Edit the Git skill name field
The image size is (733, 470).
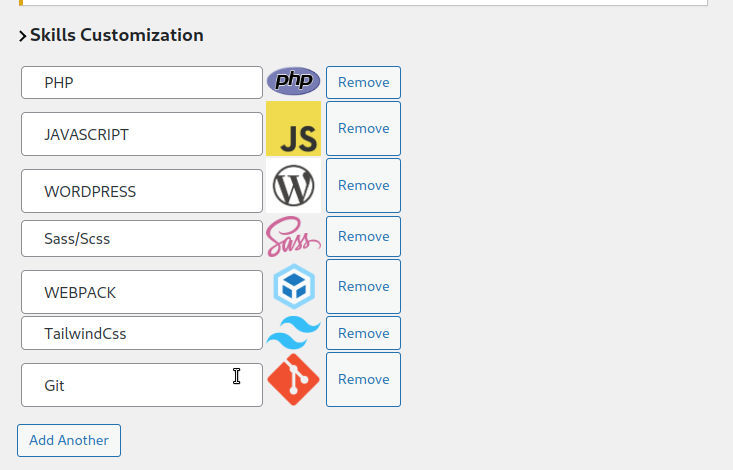point(142,385)
